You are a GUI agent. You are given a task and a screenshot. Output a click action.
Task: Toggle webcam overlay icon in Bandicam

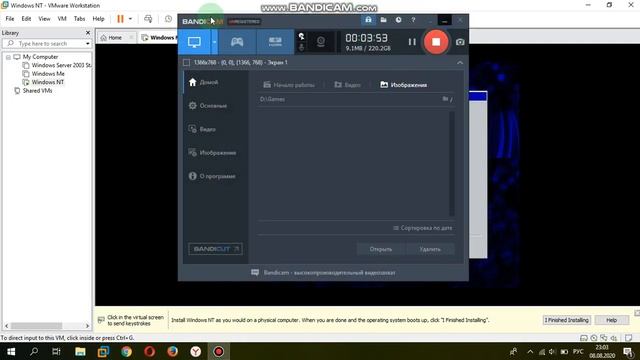(x=321, y=41)
